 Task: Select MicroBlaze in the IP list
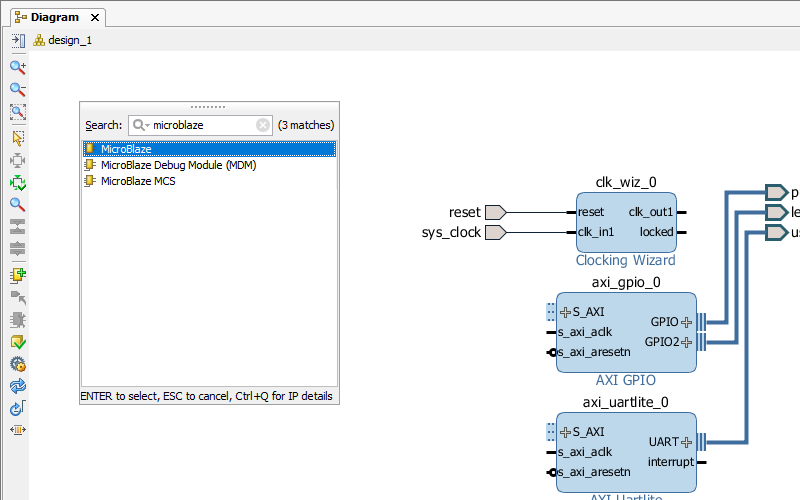209,149
